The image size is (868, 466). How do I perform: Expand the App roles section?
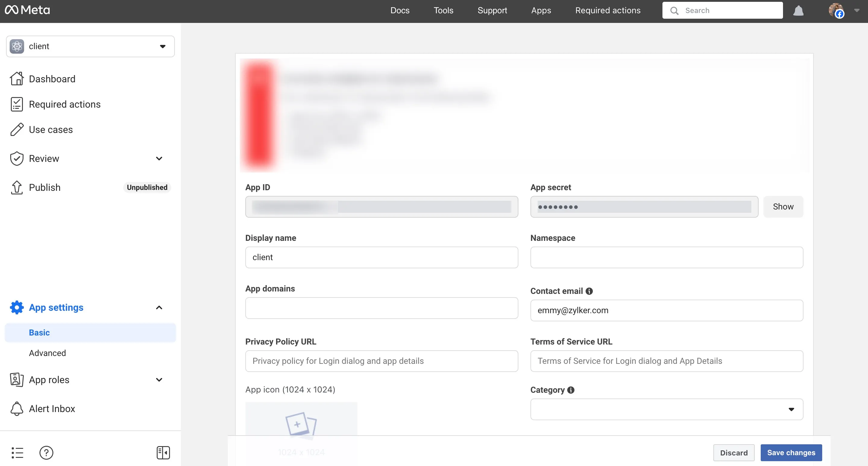tap(159, 379)
